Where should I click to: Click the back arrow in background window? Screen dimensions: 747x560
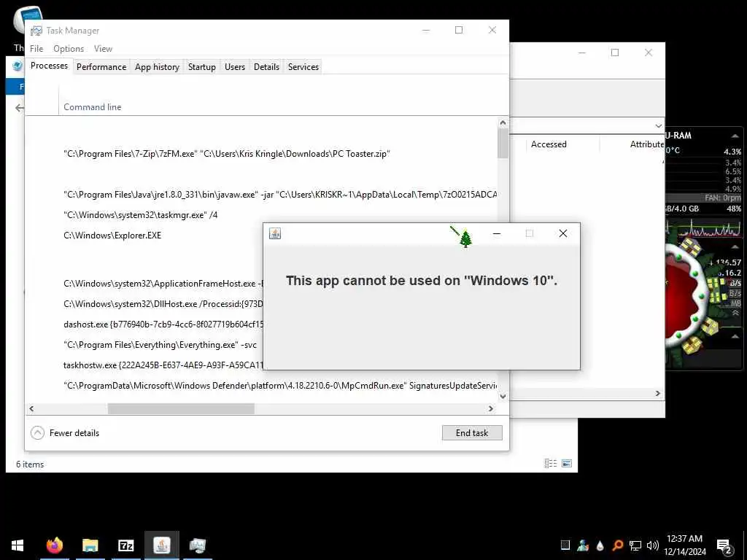click(x=19, y=108)
